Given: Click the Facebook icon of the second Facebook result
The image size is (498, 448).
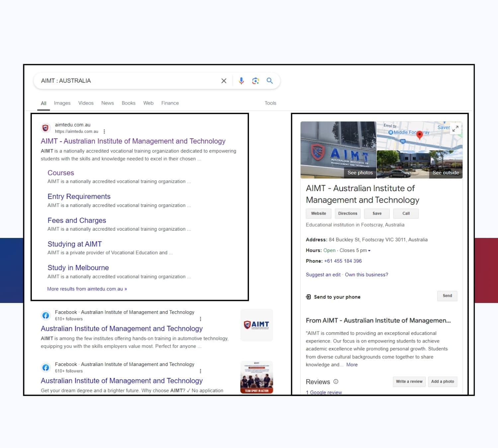Looking at the screenshot, I should click(x=45, y=367).
